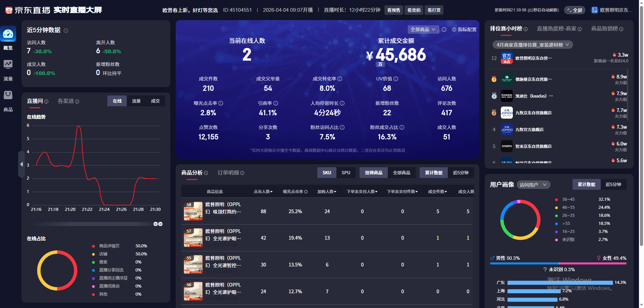This screenshot has height=308, width=644.
Task: Click info icon next to UV价值
Action: click(396, 79)
